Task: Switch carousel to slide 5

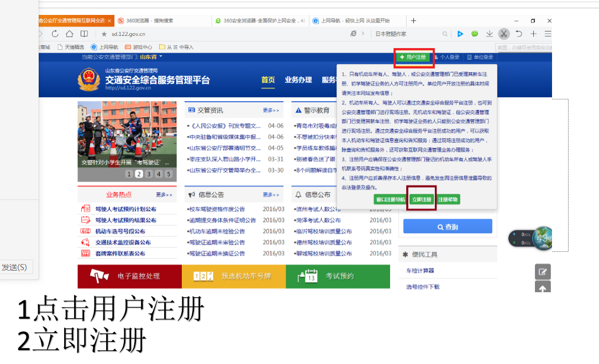Action: point(169,174)
